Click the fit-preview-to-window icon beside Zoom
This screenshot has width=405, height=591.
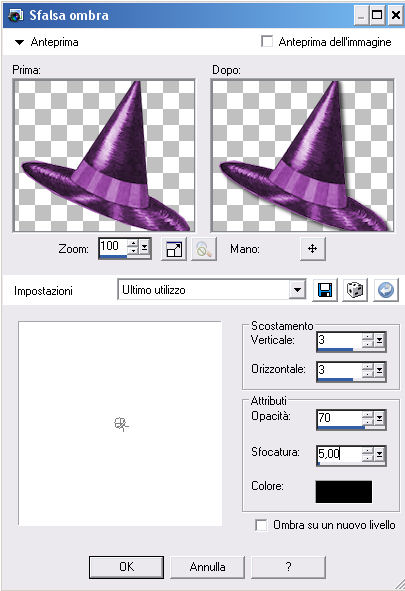tap(174, 249)
